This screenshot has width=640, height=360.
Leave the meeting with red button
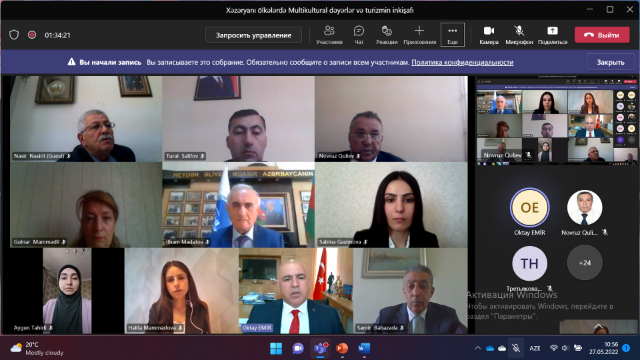(602, 35)
